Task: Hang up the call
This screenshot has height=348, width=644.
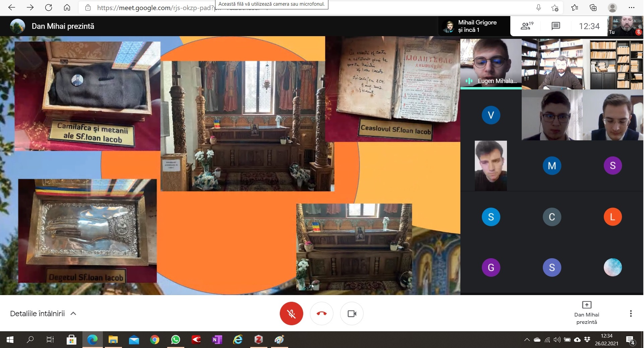Action: (321, 314)
